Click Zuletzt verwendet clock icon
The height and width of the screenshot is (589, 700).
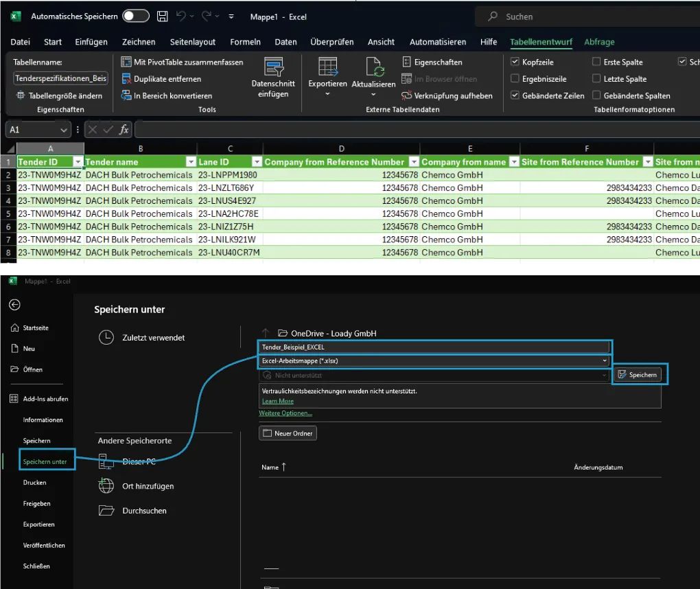(x=106, y=338)
